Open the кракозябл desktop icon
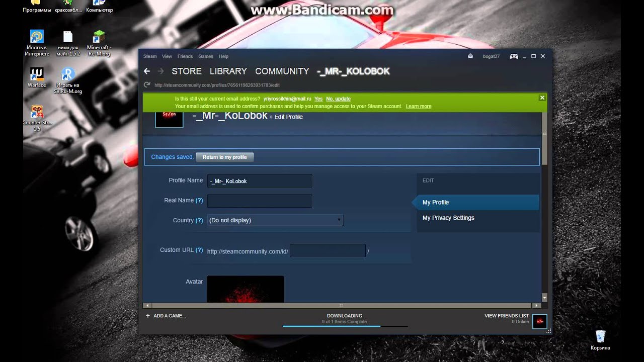 [68, 7]
